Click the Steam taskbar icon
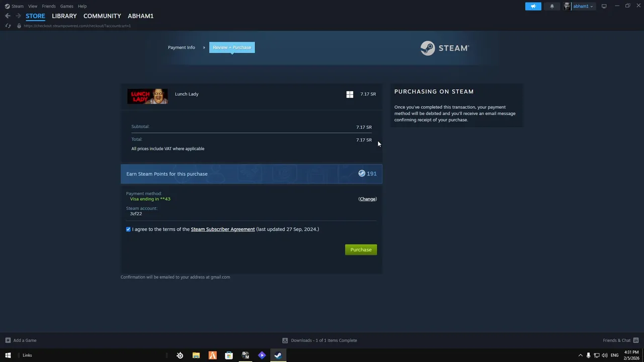Screen dimensions: 644x362 278,355
